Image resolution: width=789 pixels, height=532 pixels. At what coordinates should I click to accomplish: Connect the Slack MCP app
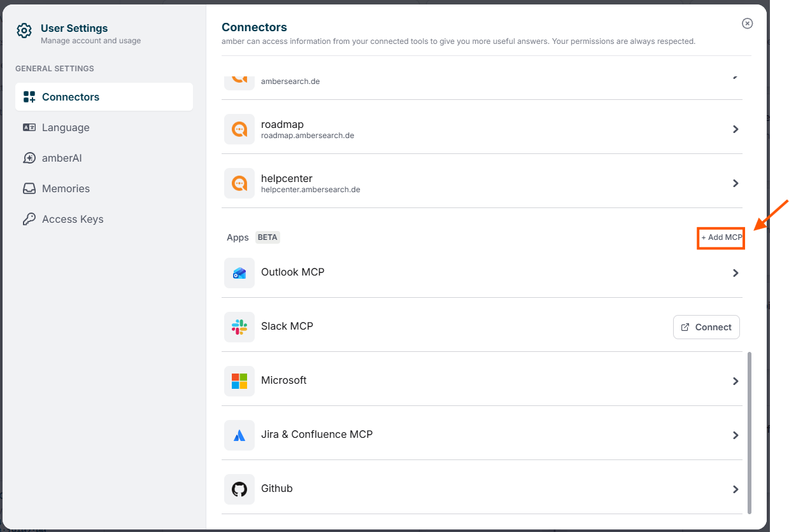706,327
